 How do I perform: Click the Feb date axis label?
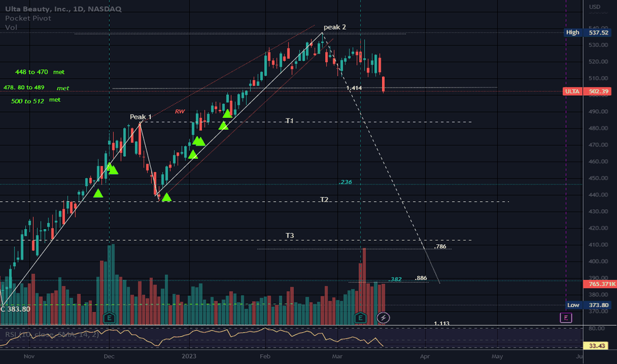pos(265,357)
